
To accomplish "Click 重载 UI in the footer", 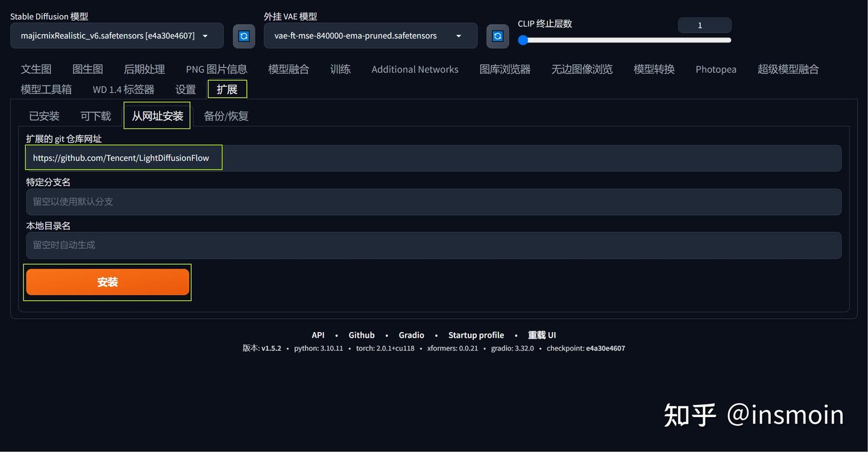I will pyautogui.click(x=541, y=335).
